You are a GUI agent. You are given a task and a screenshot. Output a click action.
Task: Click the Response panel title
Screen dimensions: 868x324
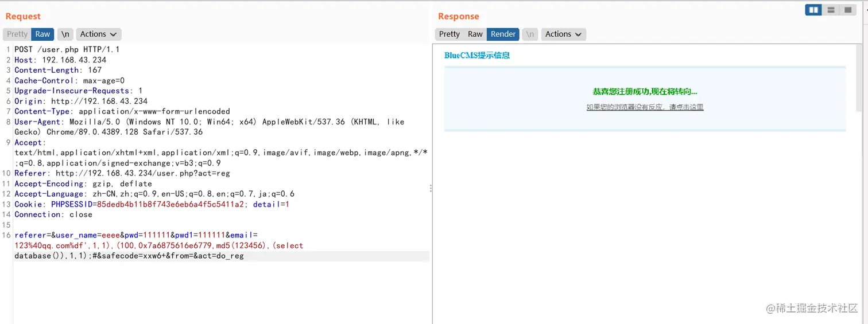(x=458, y=16)
